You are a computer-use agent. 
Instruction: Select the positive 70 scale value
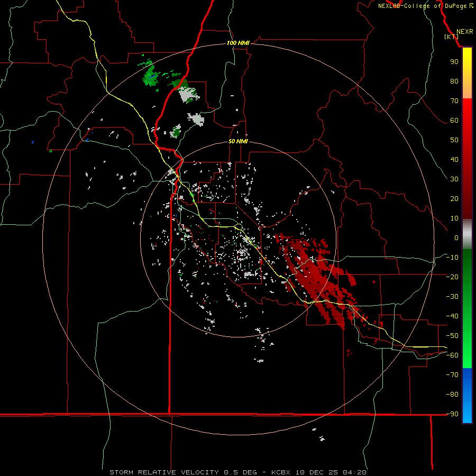(x=454, y=101)
